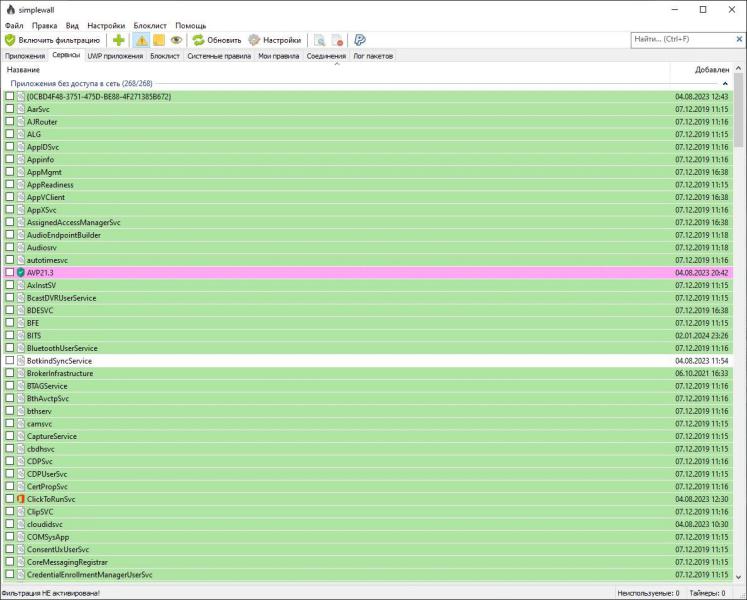Click the show log file icon
Viewport: 747px width, 600px height.
(320, 41)
